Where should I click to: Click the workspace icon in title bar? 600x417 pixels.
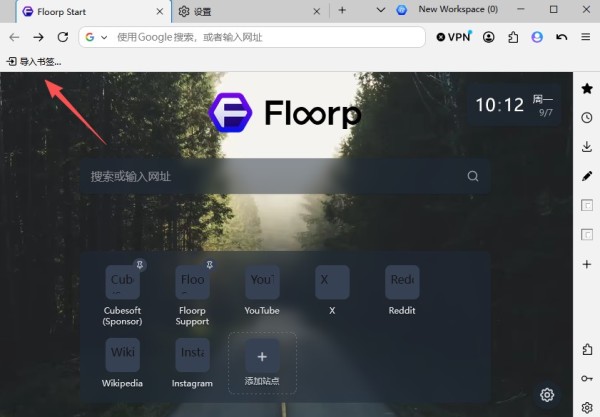click(401, 10)
